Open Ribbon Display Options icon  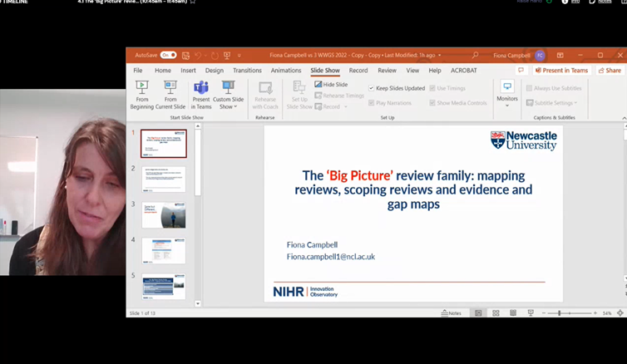pos(560,55)
